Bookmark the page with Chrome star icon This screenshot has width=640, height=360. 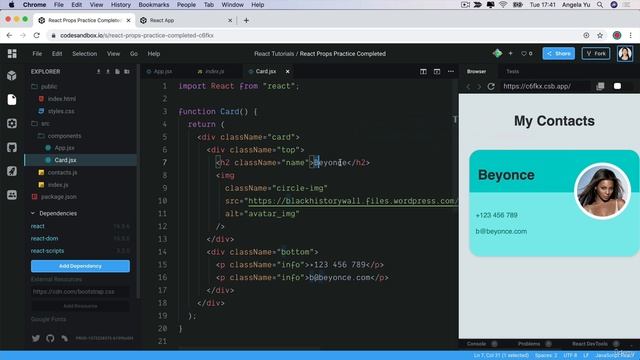(x=600, y=36)
